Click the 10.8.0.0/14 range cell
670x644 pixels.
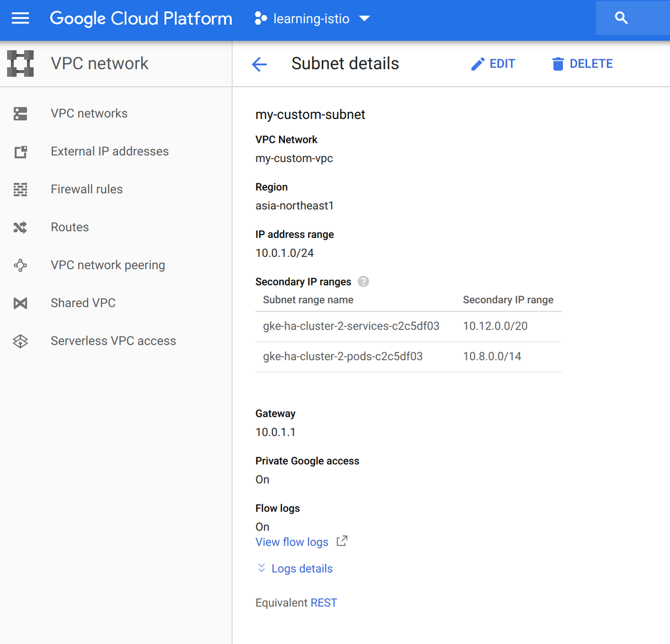(x=492, y=356)
